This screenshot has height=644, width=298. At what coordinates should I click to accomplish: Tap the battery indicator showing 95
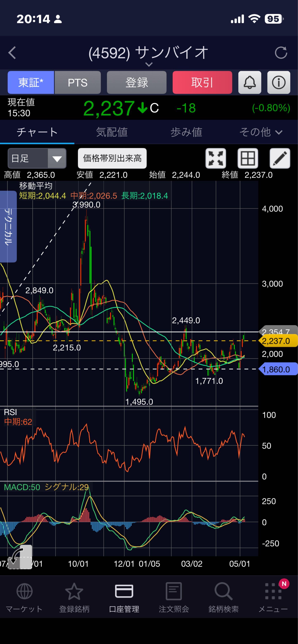point(274,19)
